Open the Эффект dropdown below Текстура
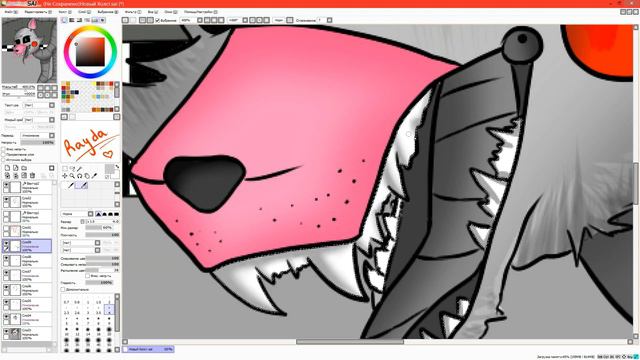Screen dimensions: 640x360 [39, 112]
